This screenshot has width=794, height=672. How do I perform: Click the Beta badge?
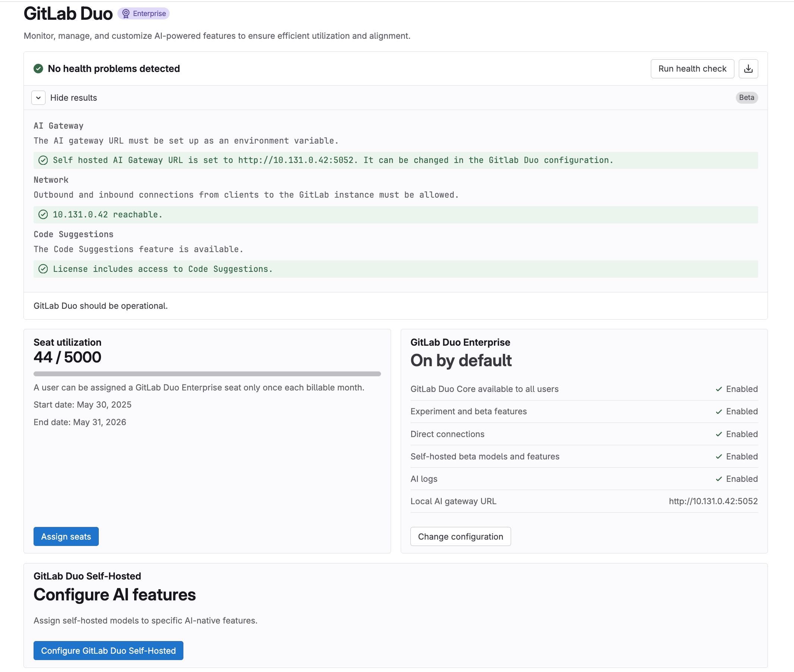click(x=746, y=98)
